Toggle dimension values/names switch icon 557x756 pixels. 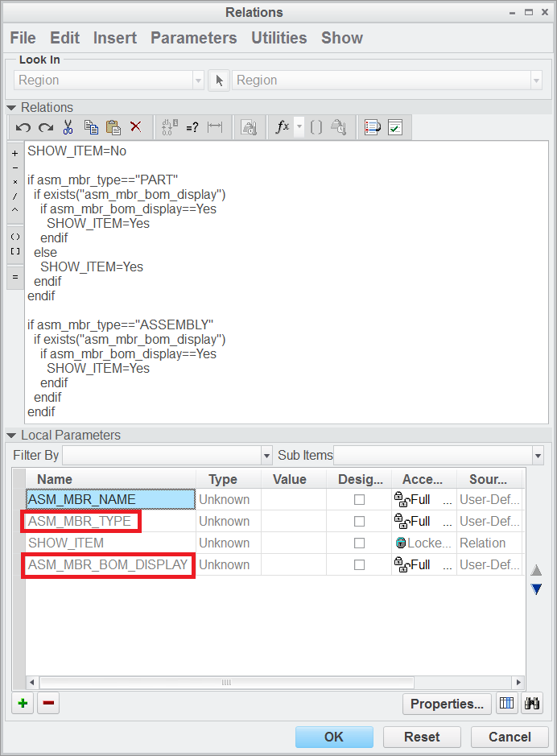(x=169, y=127)
